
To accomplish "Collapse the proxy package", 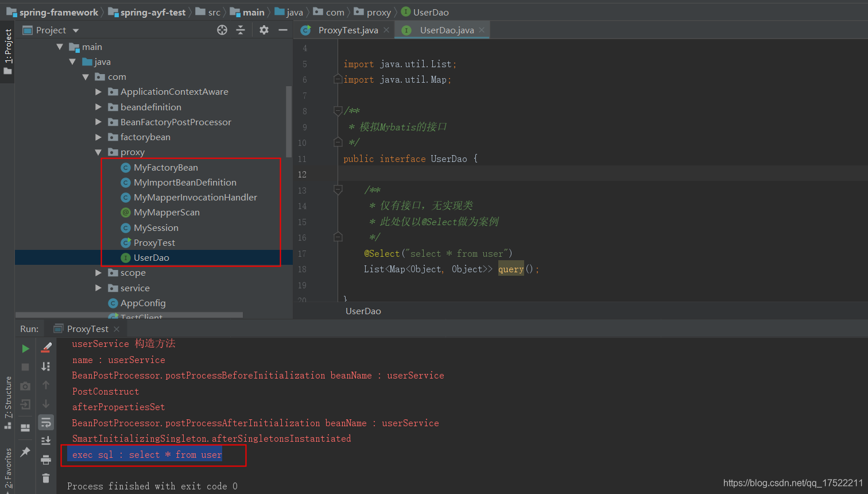I will point(98,152).
